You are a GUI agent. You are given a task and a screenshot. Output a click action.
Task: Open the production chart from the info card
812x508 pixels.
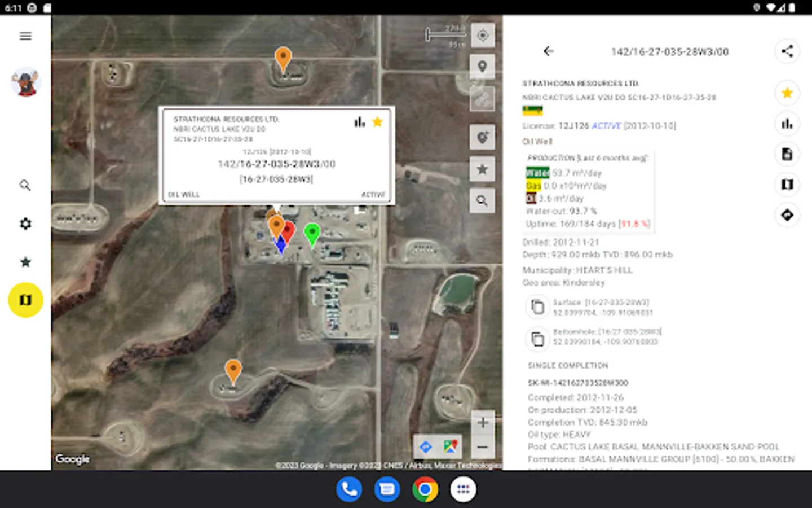360,122
